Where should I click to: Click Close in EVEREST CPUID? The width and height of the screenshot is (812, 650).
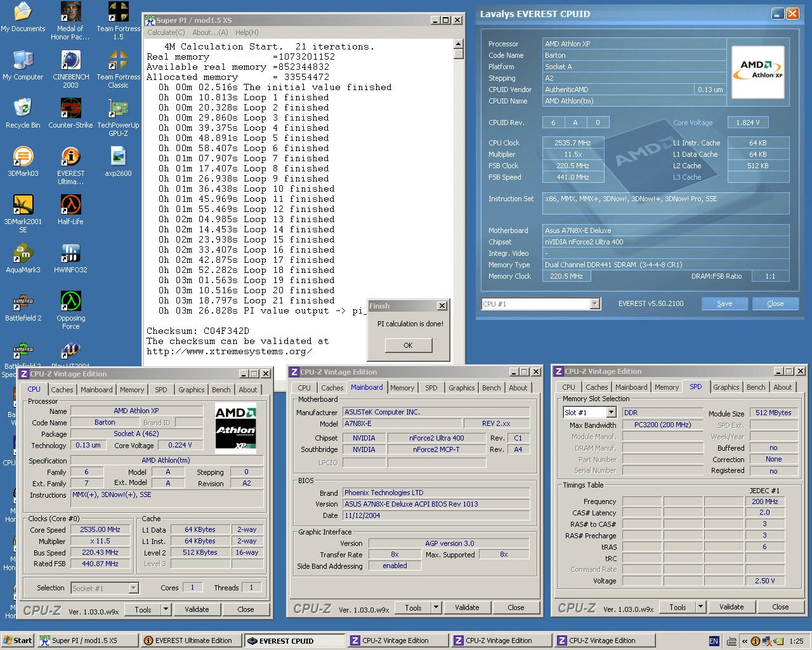click(775, 303)
